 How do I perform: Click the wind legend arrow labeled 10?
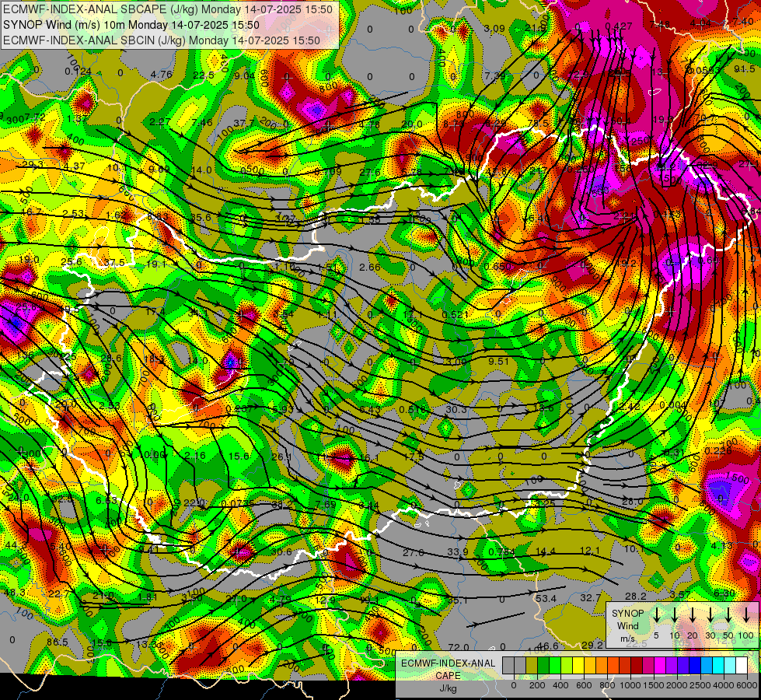tap(674, 615)
